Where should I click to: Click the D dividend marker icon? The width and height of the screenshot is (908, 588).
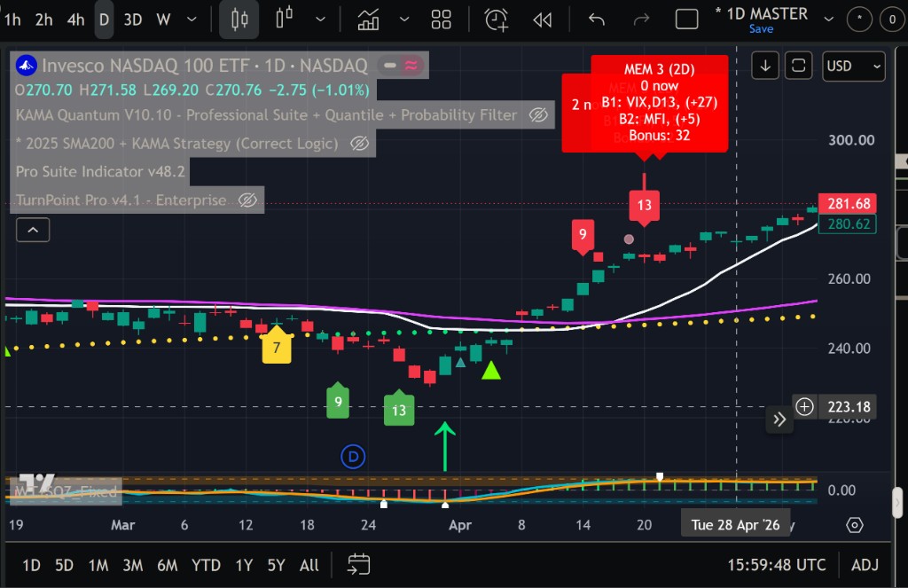click(x=353, y=457)
